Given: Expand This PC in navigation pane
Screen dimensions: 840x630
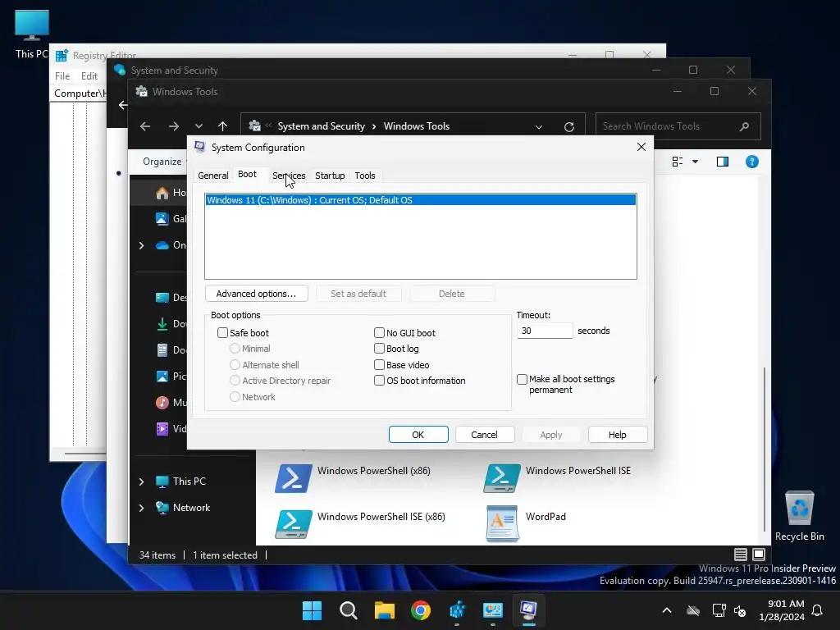Looking at the screenshot, I should 141,482.
